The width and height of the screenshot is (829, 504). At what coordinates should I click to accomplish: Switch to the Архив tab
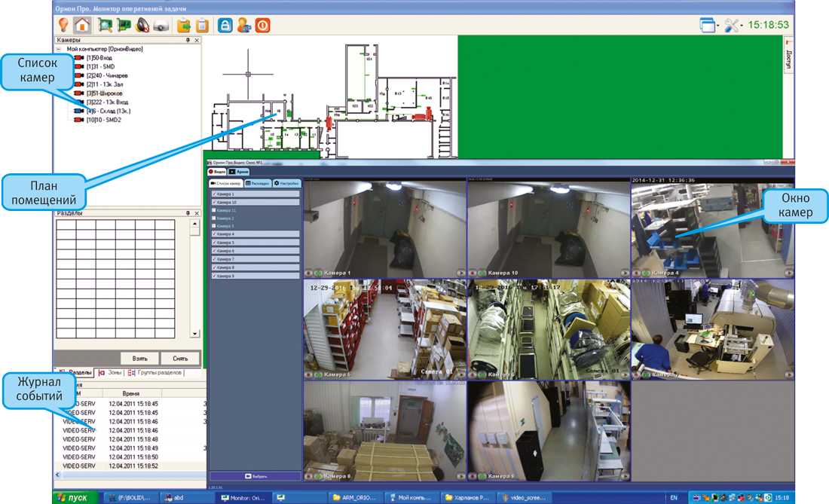coord(238,172)
